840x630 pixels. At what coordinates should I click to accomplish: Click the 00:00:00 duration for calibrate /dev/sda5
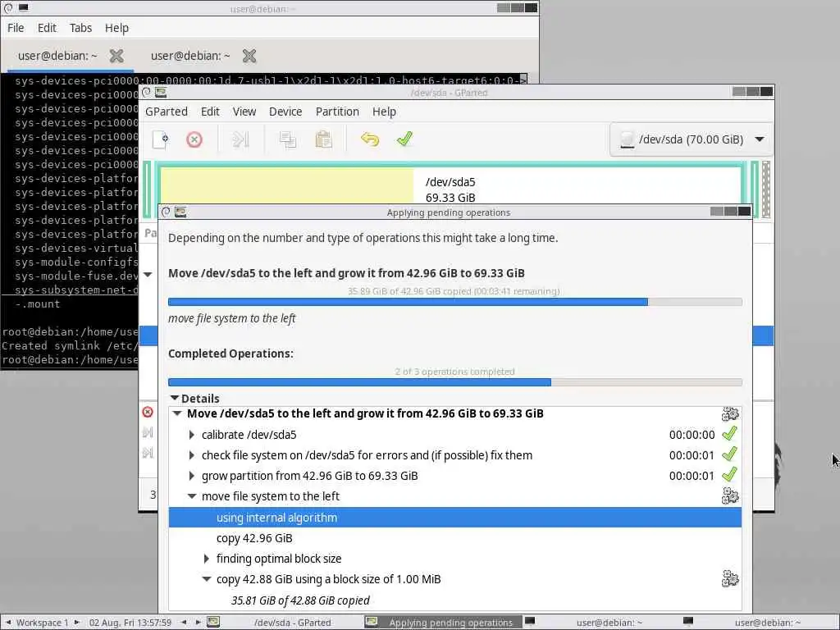692,435
